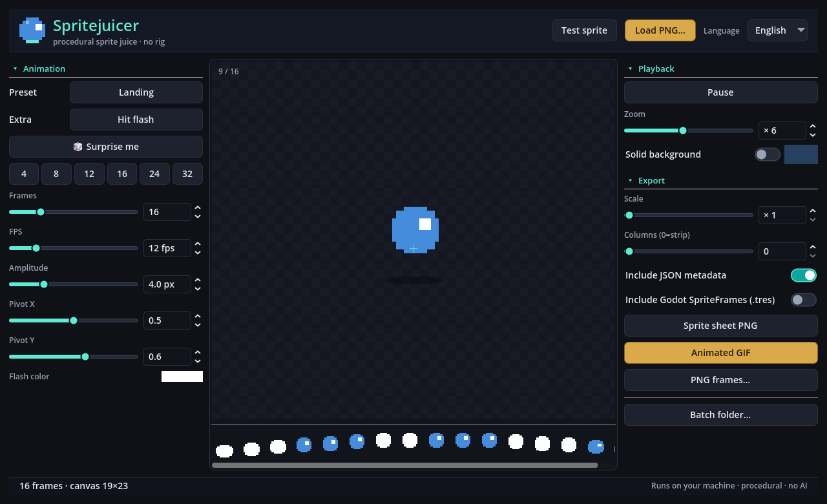
Task: Click the Pivot X slider
Action: pos(74,320)
